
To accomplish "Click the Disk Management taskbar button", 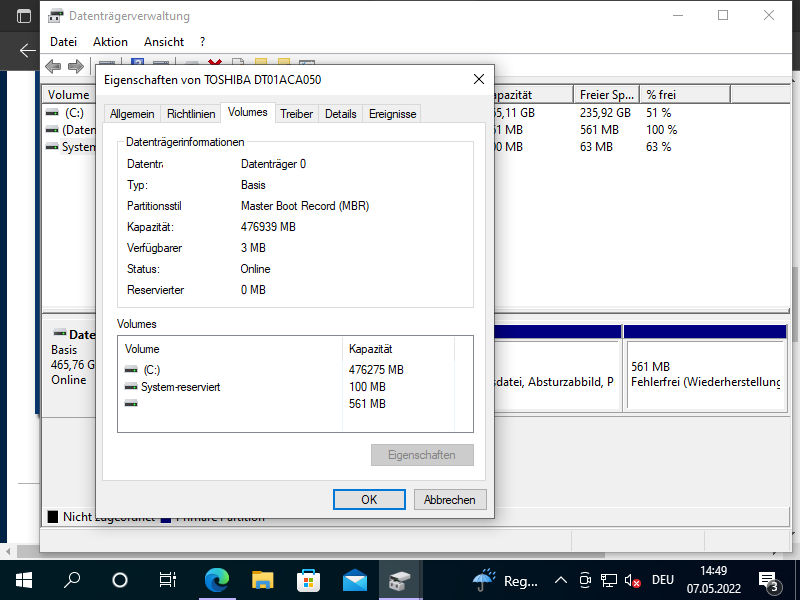I will [400, 580].
